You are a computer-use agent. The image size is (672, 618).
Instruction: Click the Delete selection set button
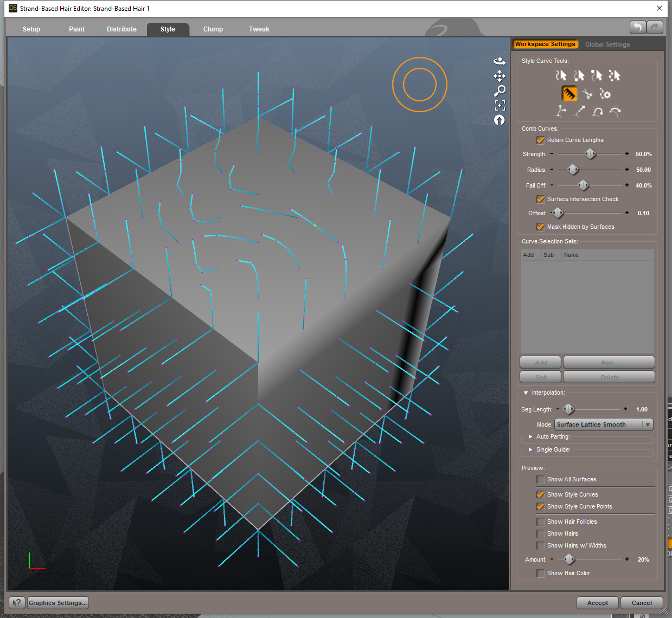609,377
